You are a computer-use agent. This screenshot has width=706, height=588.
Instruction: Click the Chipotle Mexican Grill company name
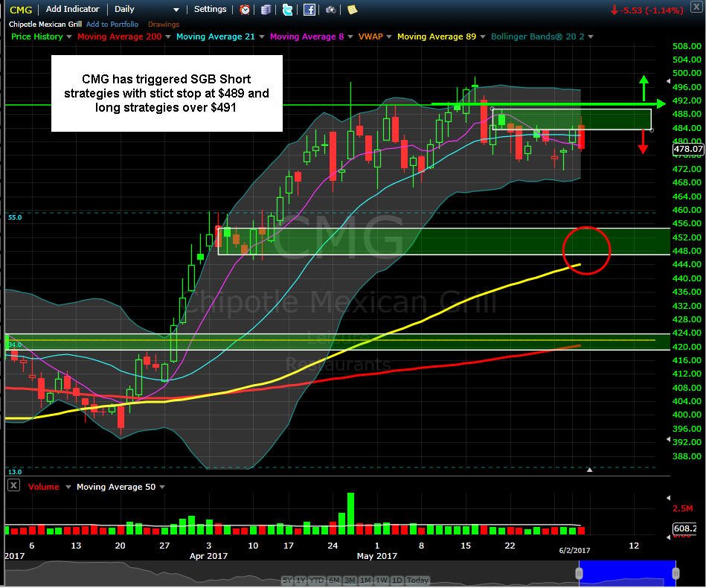(45, 25)
